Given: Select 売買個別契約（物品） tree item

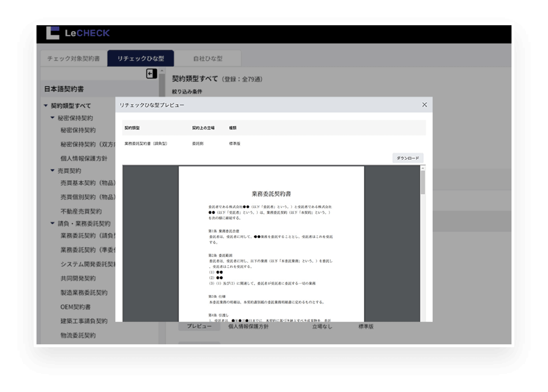Looking at the screenshot, I should [88, 197].
